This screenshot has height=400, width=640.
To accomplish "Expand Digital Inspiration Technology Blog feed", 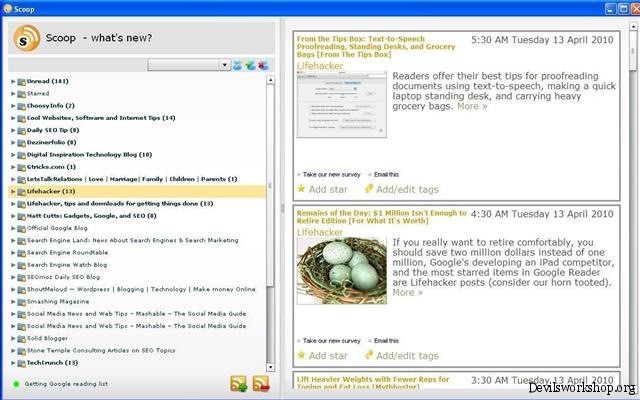I will [13, 155].
